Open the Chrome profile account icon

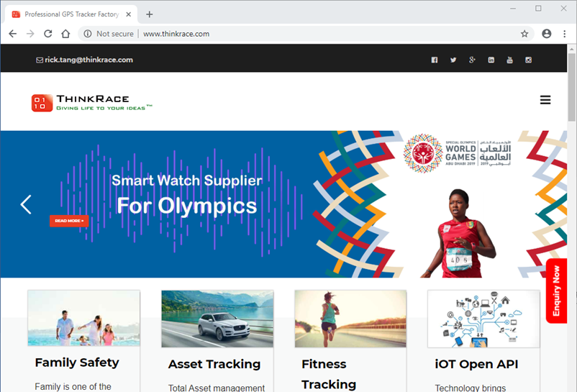click(x=547, y=34)
